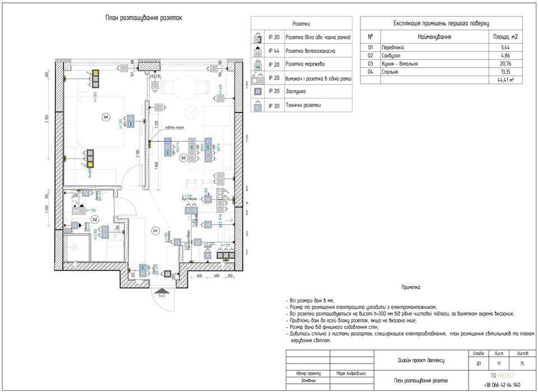Viewport: 538px width, 392px height.
Task: Click the 'Заглушка' blank plate legend symbol
Action: [x=258, y=92]
